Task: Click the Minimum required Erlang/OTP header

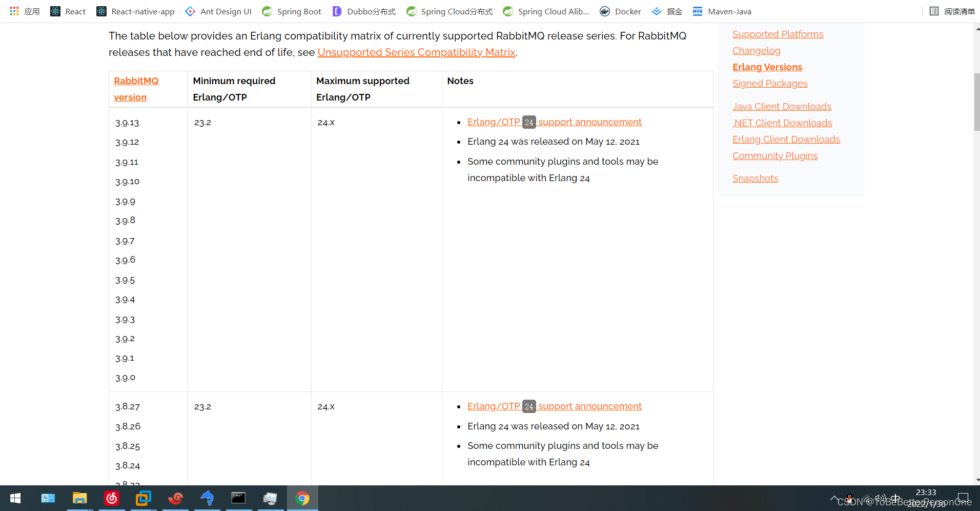Action: pos(234,89)
